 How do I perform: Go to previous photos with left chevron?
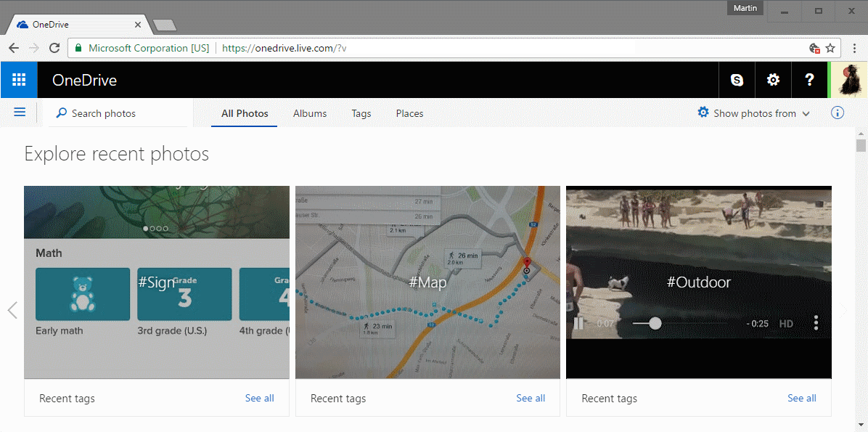point(12,310)
